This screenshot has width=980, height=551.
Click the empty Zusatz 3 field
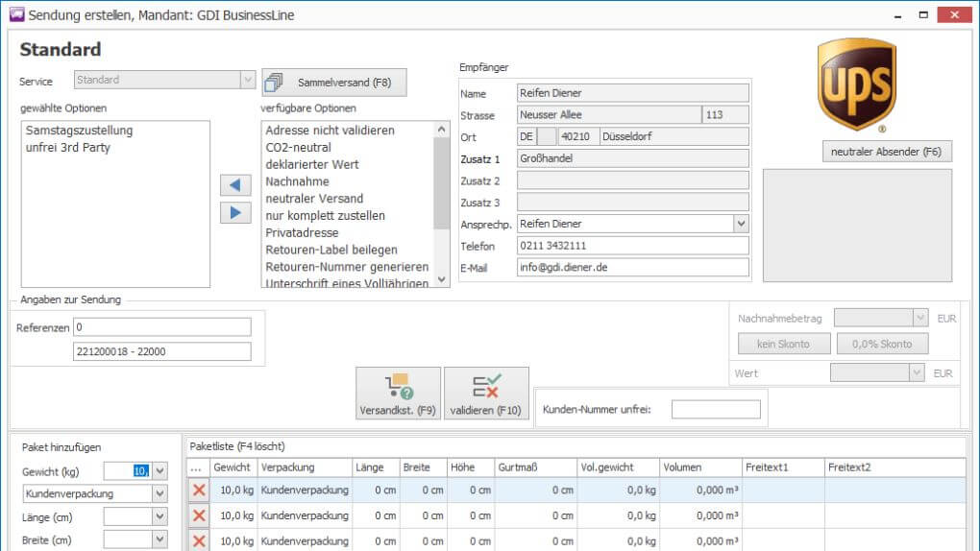(632, 202)
